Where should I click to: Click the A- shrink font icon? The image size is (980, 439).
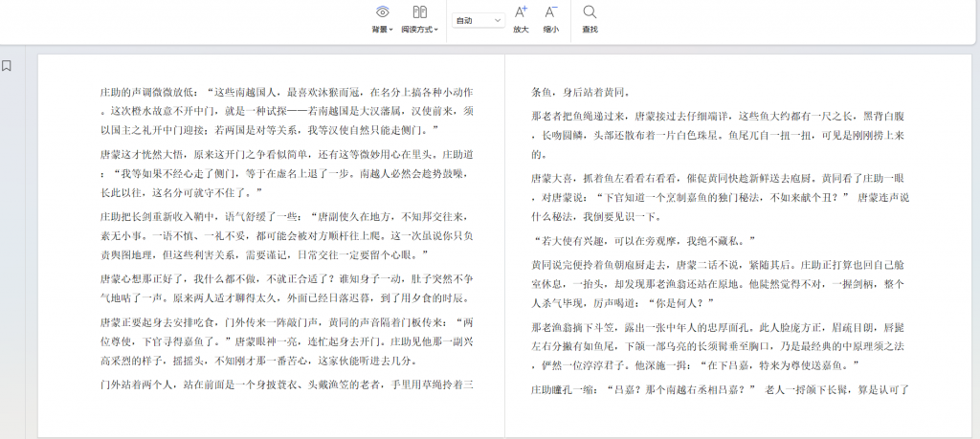pyautogui.click(x=550, y=12)
